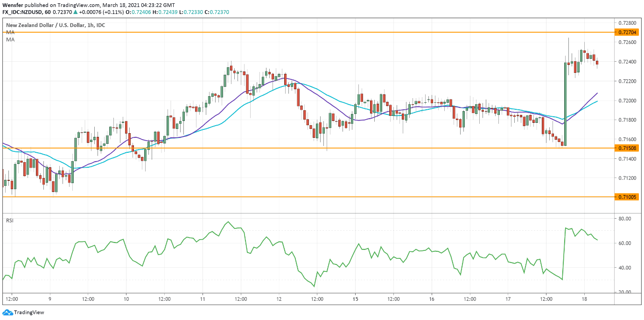Screen dimensions: 644x320
Task: Click the Wensfer author name
Action: (13, 5)
